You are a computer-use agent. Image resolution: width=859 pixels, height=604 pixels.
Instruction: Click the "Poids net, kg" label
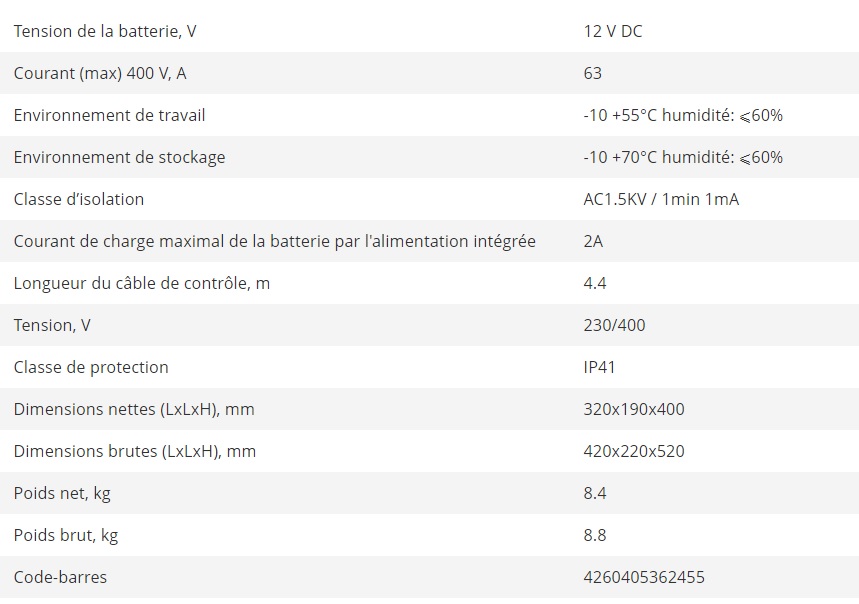(60, 493)
